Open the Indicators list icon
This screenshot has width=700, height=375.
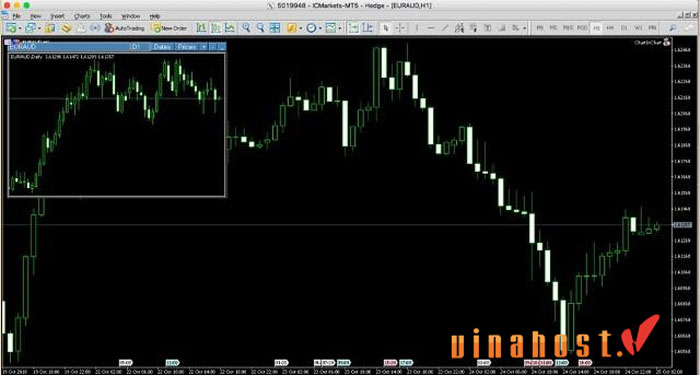click(292, 28)
